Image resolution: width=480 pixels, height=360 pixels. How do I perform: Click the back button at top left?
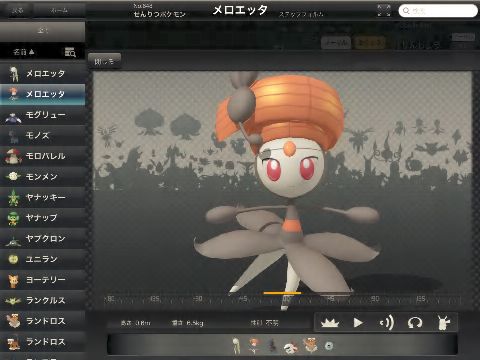point(17,11)
